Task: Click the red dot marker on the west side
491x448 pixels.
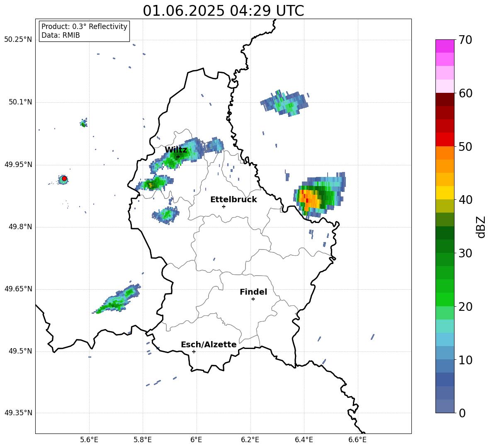Action: coord(64,179)
